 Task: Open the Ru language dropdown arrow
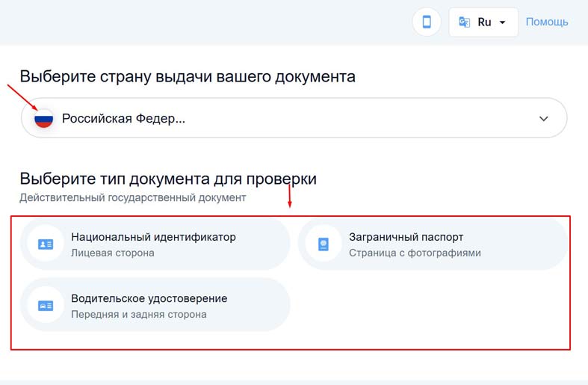503,22
